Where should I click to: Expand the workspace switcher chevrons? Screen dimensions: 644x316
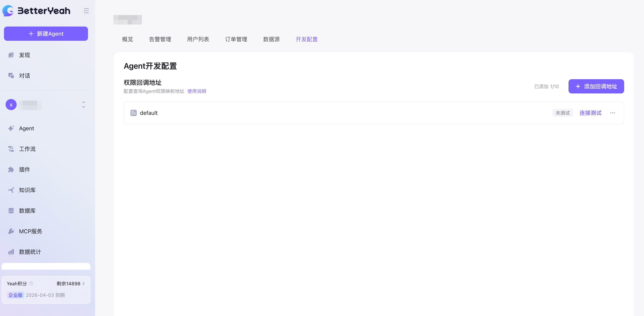coord(83,105)
